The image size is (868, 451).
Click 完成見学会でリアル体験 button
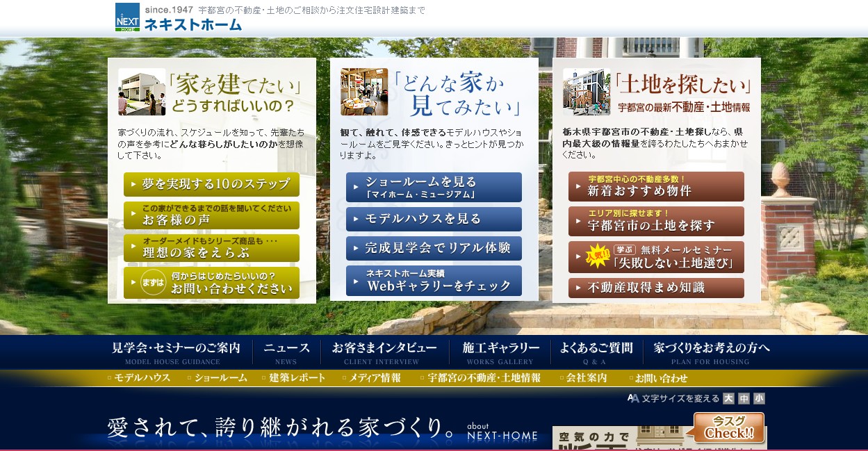click(x=434, y=248)
